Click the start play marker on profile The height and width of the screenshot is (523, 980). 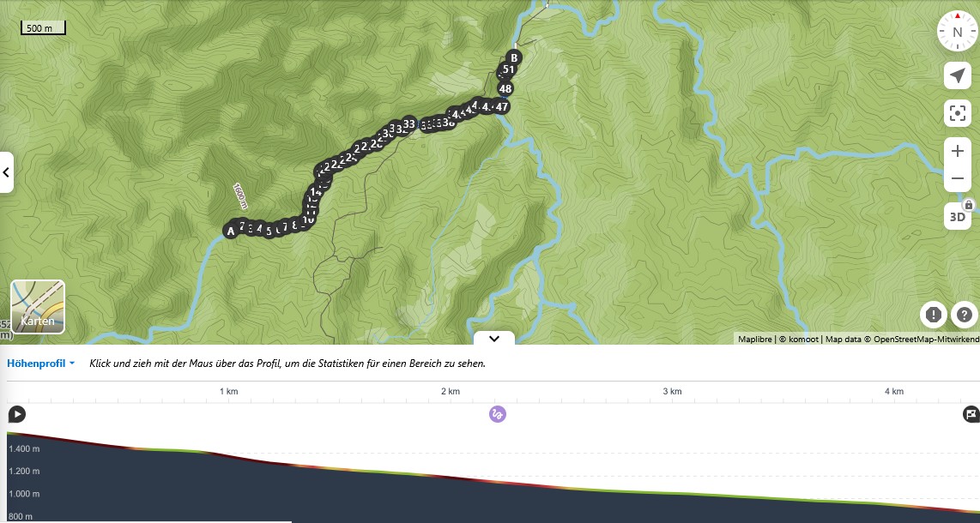[x=17, y=414]
